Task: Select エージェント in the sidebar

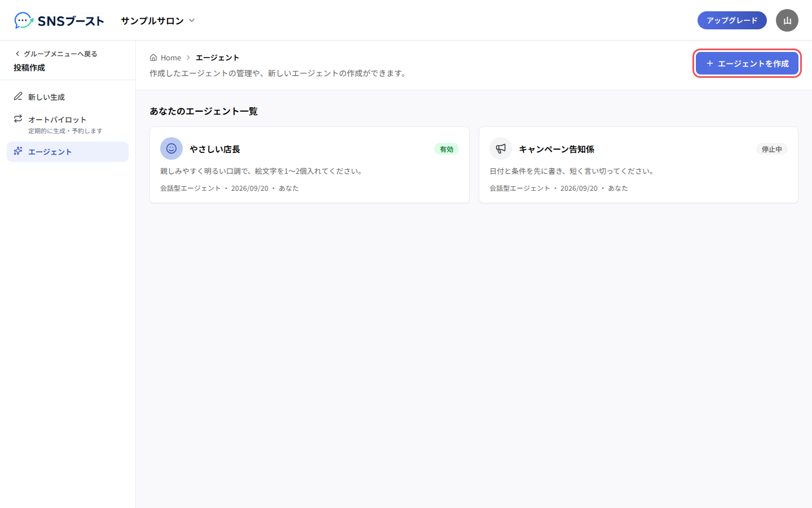Action: (68, 152)
